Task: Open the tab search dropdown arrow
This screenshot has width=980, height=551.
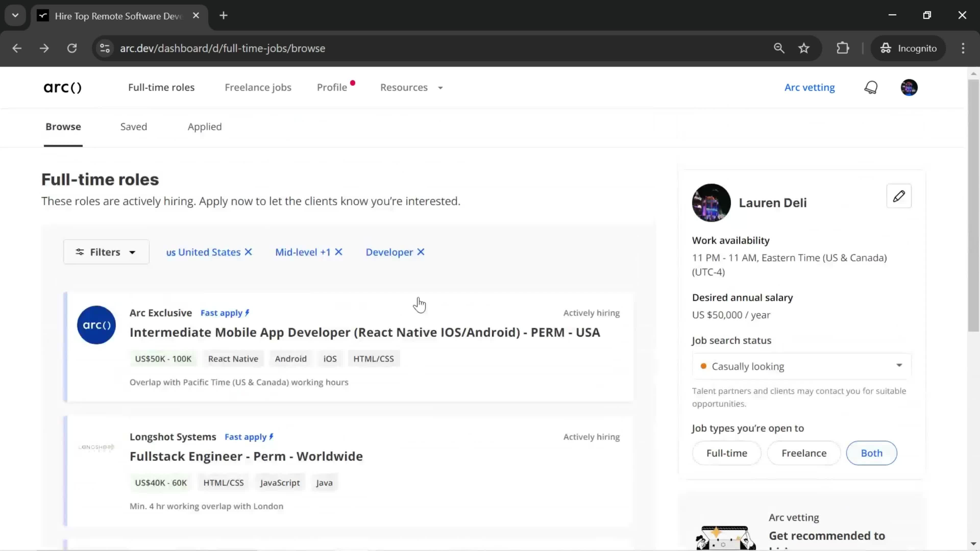Action: (x=15, y=16)
